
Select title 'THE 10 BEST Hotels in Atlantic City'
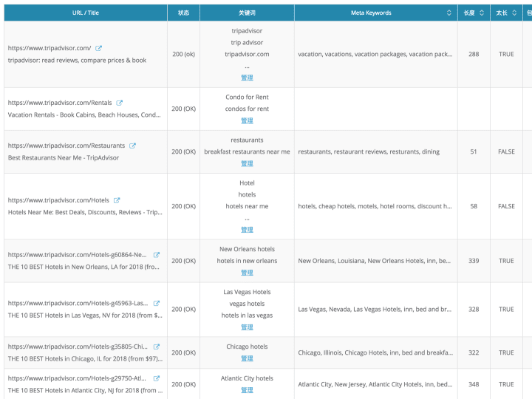85,391
